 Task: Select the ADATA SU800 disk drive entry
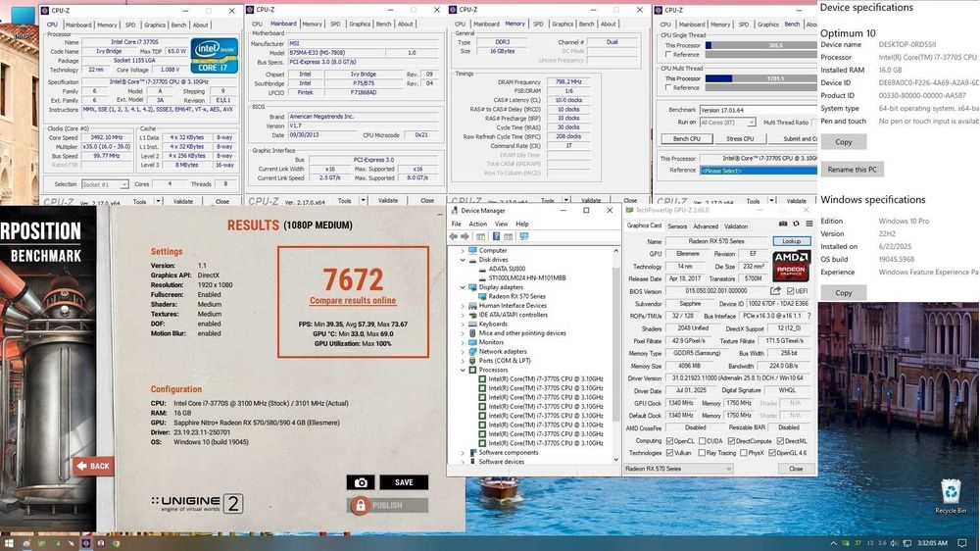coord(507,269)
